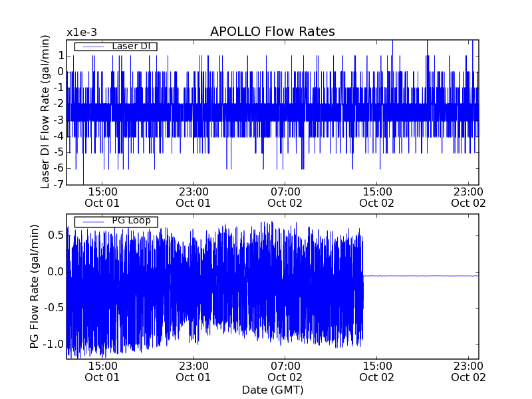Click the APOLLO Flow Rates chart title
Viewport: 532px width, 399px height.
click(x=272, y=32)
